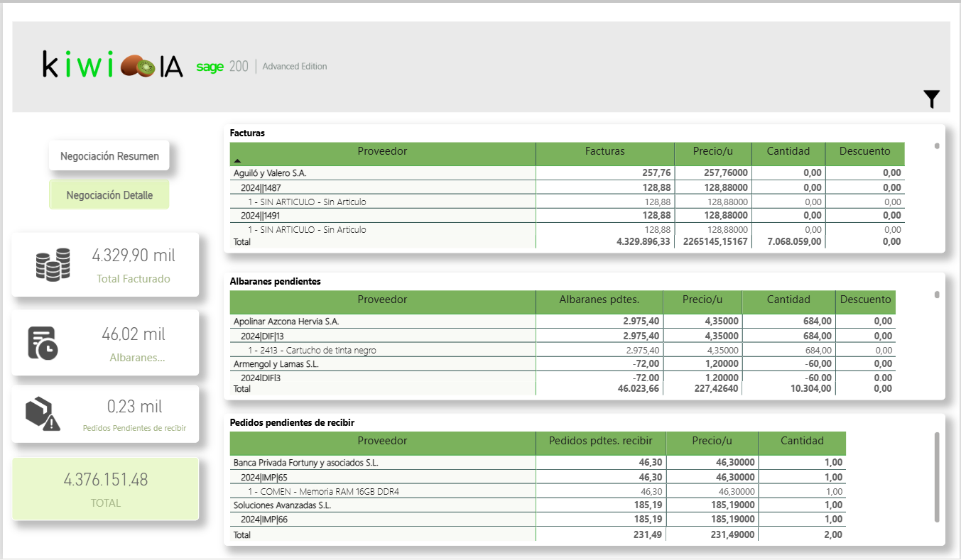Select the Negociación Detalle tab

point(109,195)
